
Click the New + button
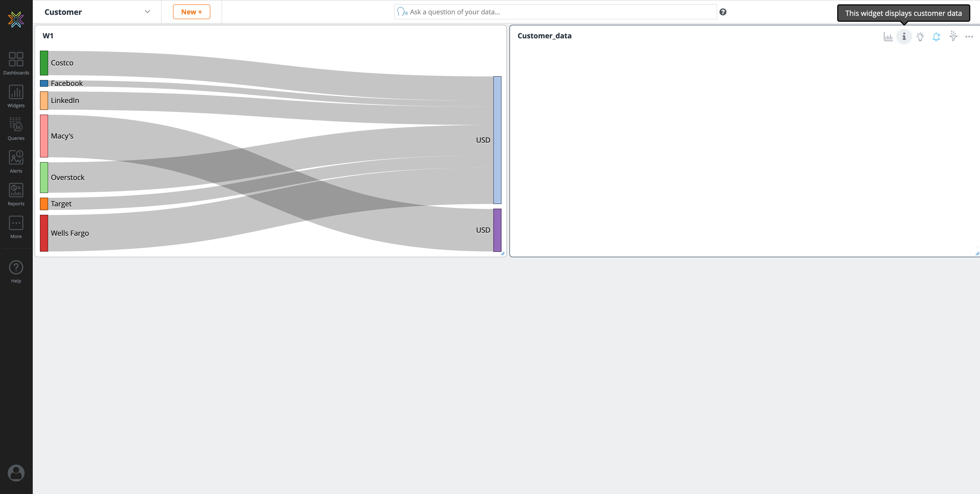tap(191, 12)
